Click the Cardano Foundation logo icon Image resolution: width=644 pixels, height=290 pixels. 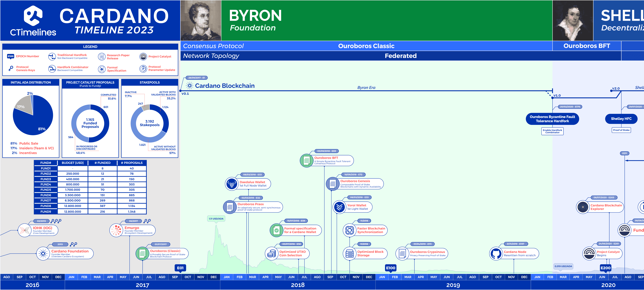(x=43, y=253)
